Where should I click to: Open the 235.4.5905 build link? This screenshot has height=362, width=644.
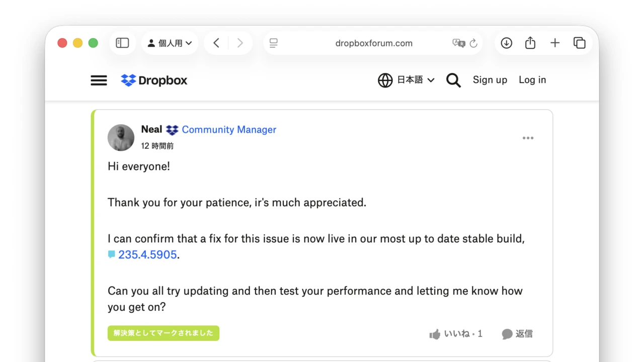[147, 255]
